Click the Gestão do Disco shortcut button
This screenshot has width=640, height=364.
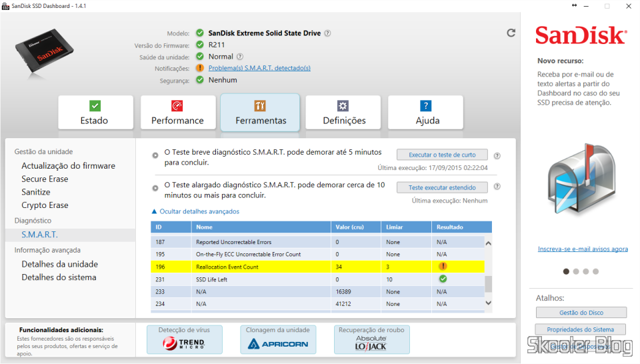click(581, 313)
